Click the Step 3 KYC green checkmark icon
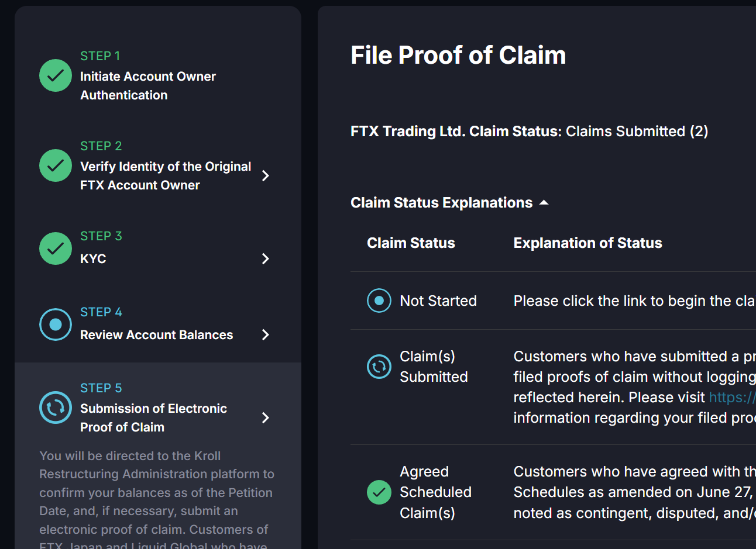 [56, 248]
